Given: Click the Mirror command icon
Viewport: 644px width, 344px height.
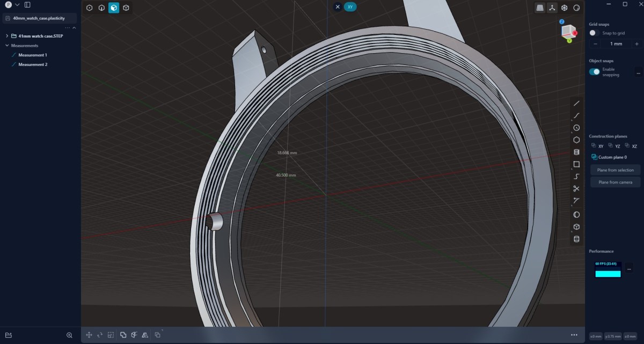Looking at the screenshot, I should point(145,335).
